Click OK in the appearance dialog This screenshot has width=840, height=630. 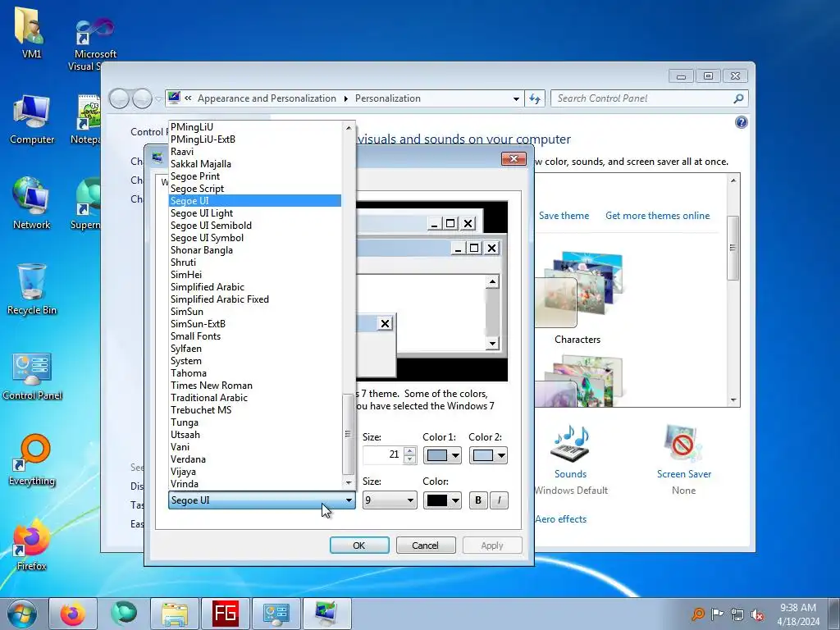tap(359, 546)
